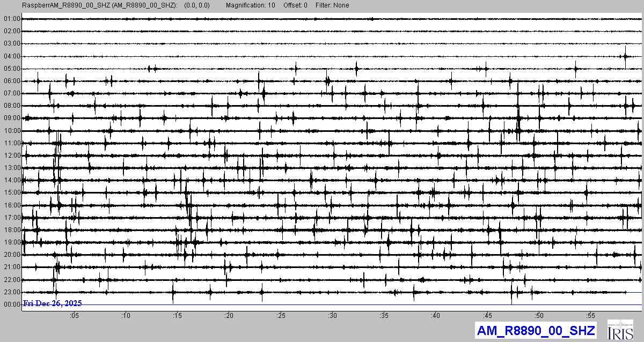
Task: Click the :05 minute axis tick label
Action: (x=74, y=315)
